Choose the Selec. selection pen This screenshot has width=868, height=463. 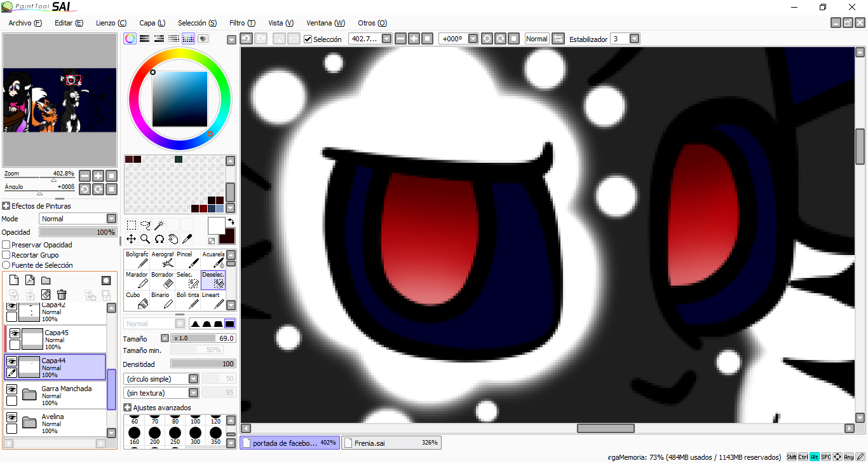tap(187, 280)
